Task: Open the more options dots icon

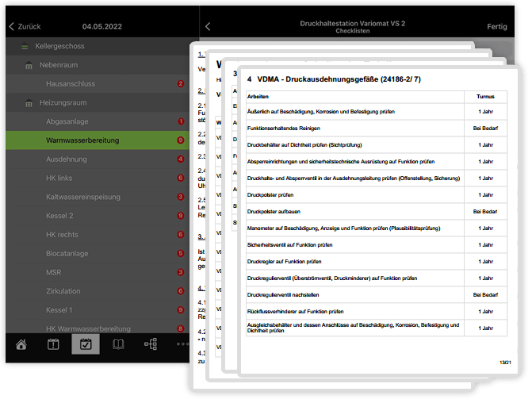Action: pos(182,344)
